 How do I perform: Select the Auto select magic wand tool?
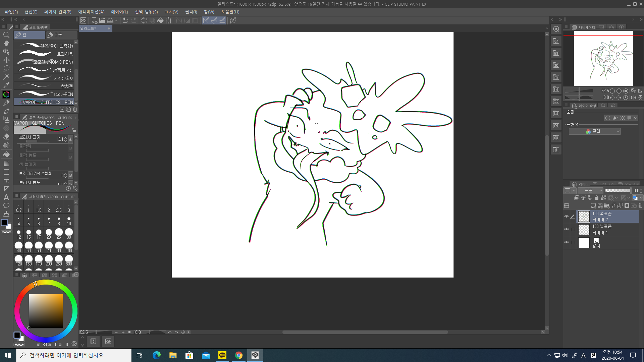pos(6,77)
